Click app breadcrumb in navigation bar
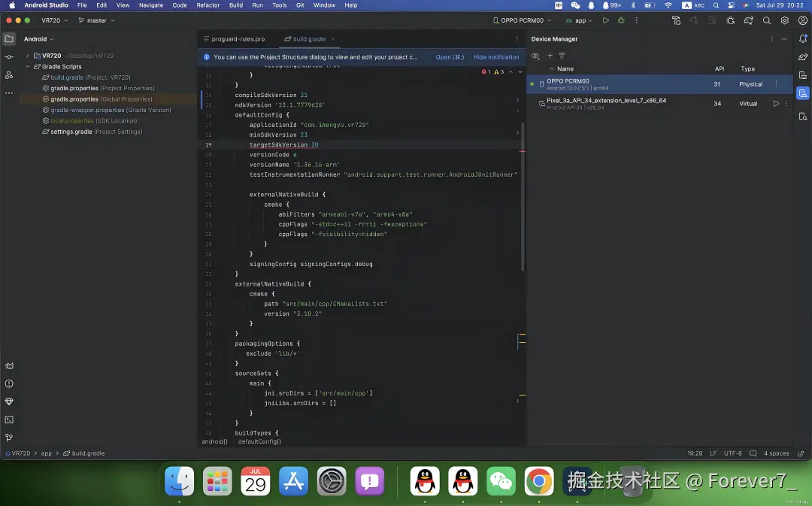This screenshot has height=506, width=812. pyautogui.click(x=47, y=453)
